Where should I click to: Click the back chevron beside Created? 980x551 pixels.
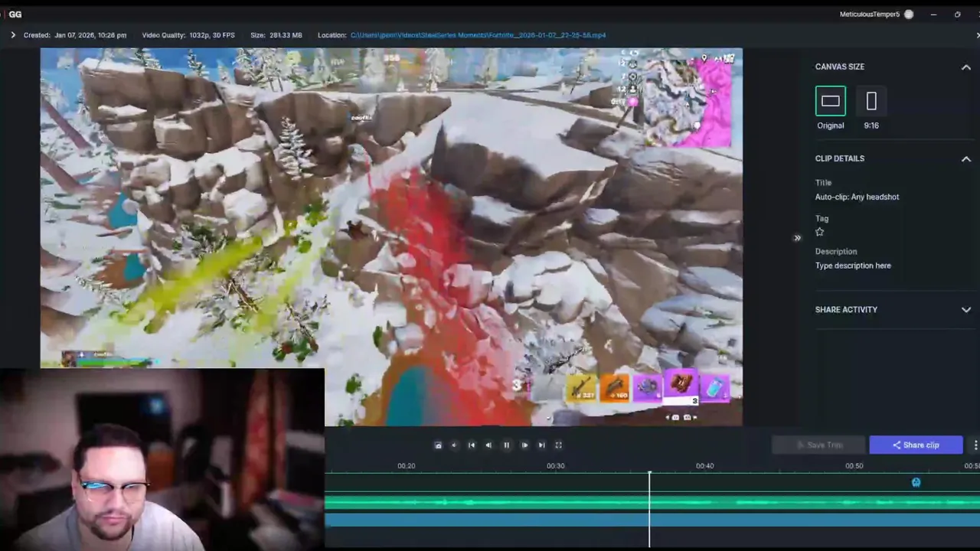click(13, 35)
